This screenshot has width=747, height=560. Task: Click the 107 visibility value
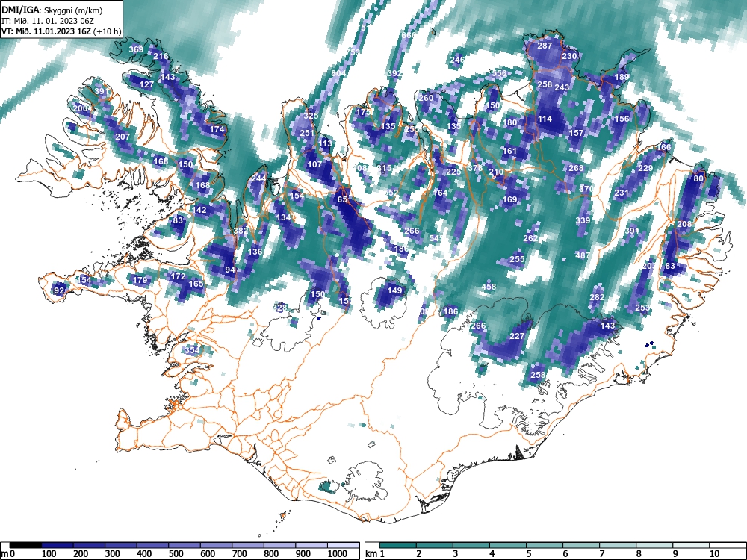point(314,165)
